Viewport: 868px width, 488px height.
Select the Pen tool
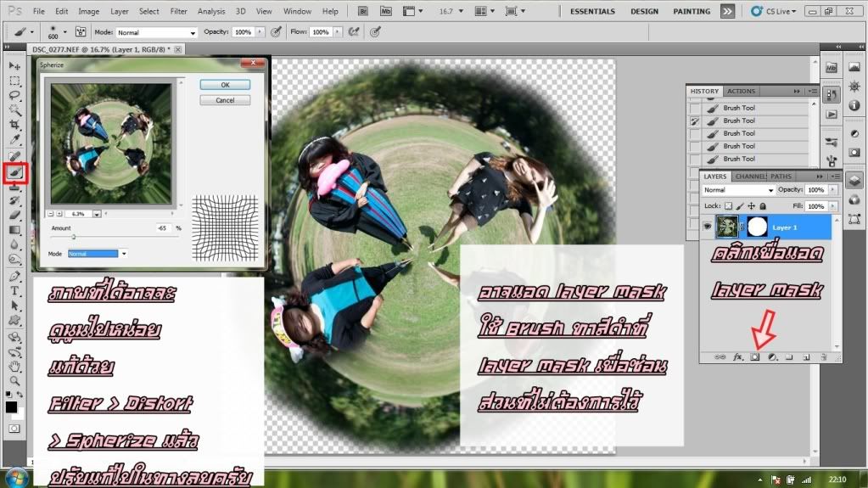[x=14, y=276]
